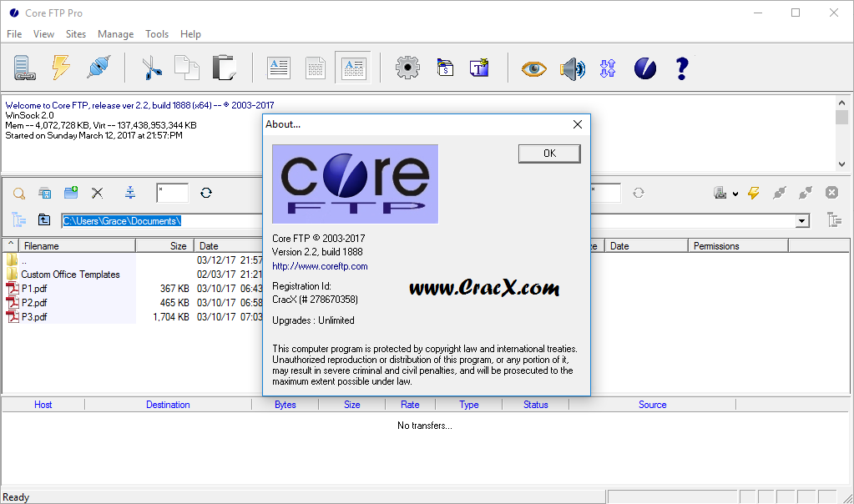Click the floppy disk icon in local pane toolbar

pos(44,193)
